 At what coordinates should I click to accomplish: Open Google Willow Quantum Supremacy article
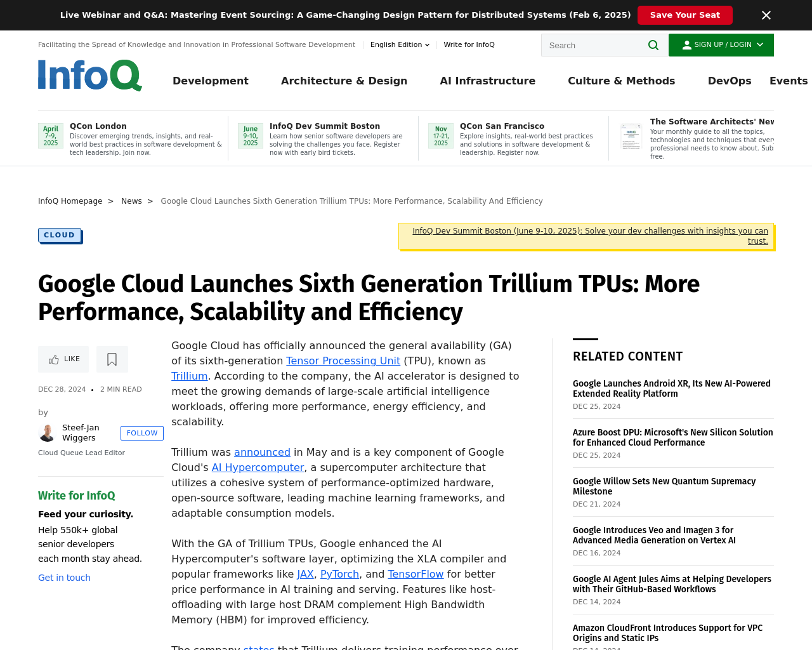click(664, 486)
